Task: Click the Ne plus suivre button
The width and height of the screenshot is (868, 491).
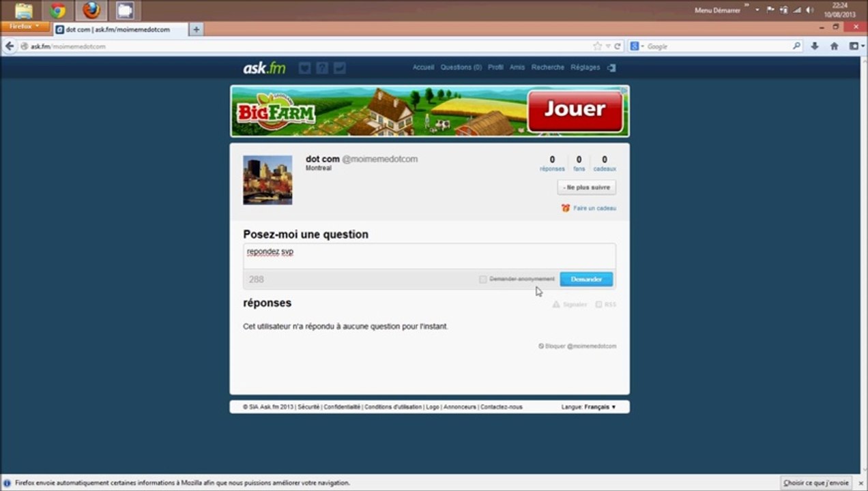Action: click(587, 187)
